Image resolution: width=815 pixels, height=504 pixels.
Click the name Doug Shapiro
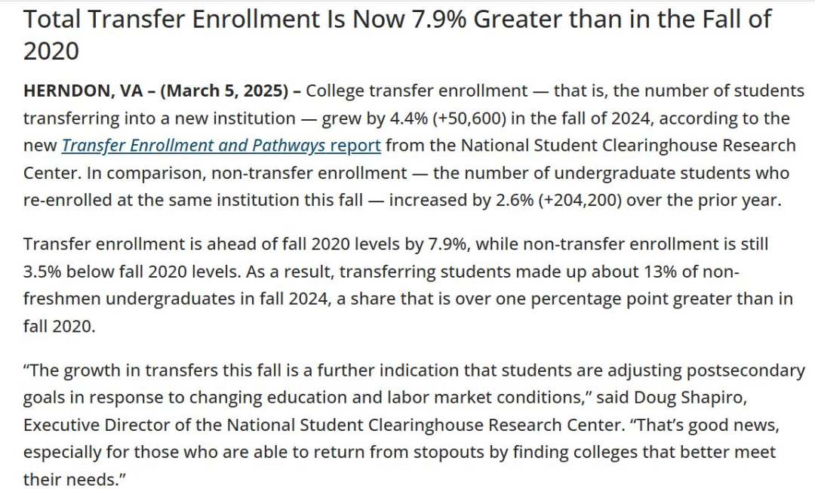pos(690,398)
